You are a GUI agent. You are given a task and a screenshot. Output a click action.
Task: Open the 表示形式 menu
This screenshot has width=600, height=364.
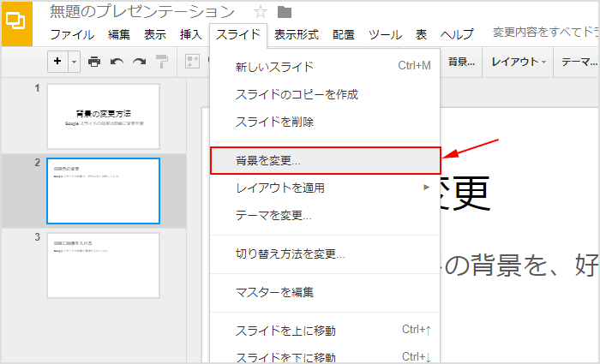coord(297,35)
